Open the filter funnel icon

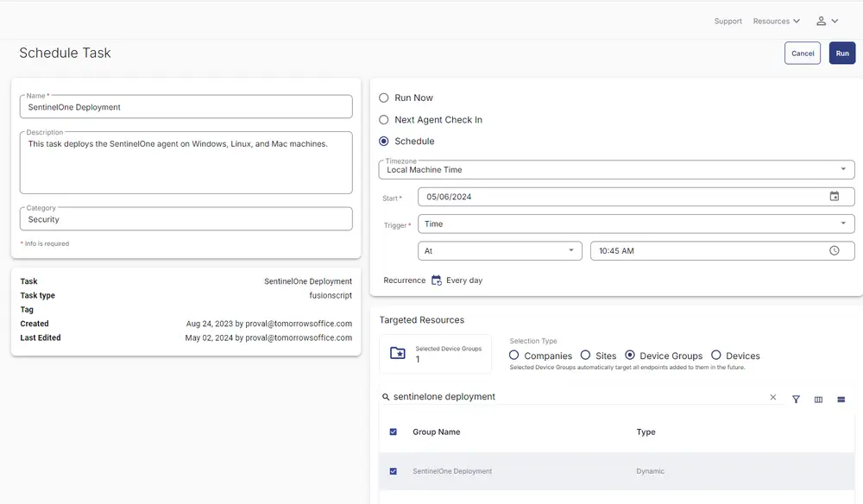tap(796, 400)
